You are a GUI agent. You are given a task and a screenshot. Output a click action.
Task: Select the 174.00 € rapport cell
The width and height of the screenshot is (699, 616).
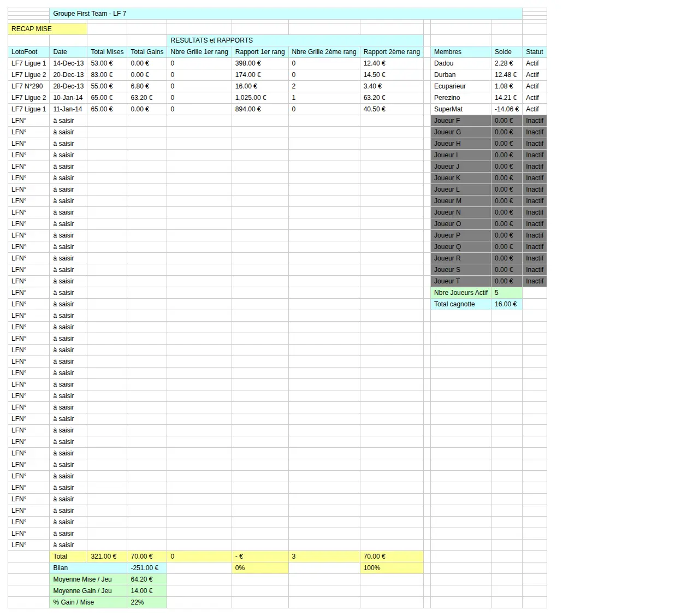point(260,75)
